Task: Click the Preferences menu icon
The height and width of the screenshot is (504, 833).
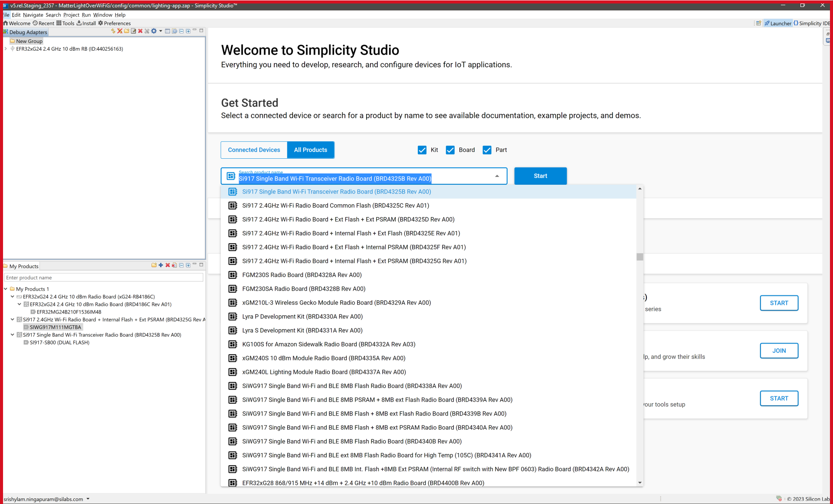Action: [101, 23]
